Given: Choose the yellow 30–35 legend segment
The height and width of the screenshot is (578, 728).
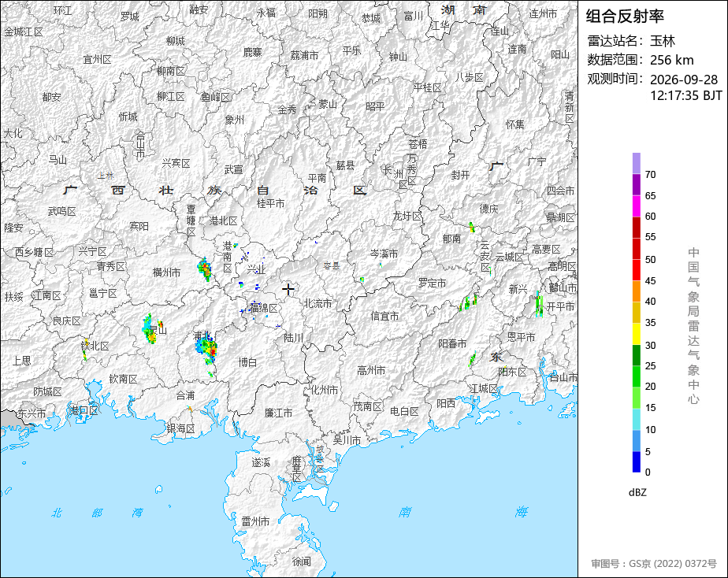Looking at the screenshot, I should (x=636, y=334).
